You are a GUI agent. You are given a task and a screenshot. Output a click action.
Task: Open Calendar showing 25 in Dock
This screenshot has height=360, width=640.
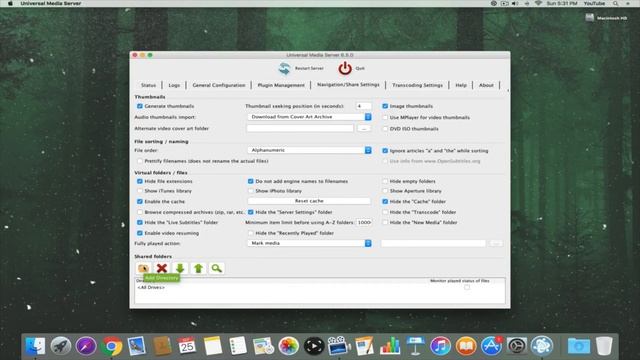point(187,346)
